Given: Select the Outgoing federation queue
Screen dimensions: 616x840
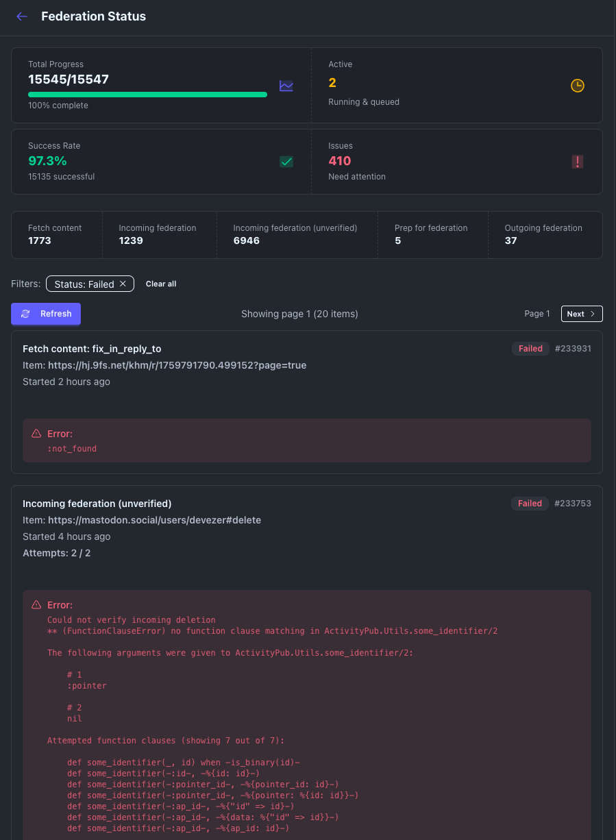Looking at the screenshot, I should [x=543, y=234].
